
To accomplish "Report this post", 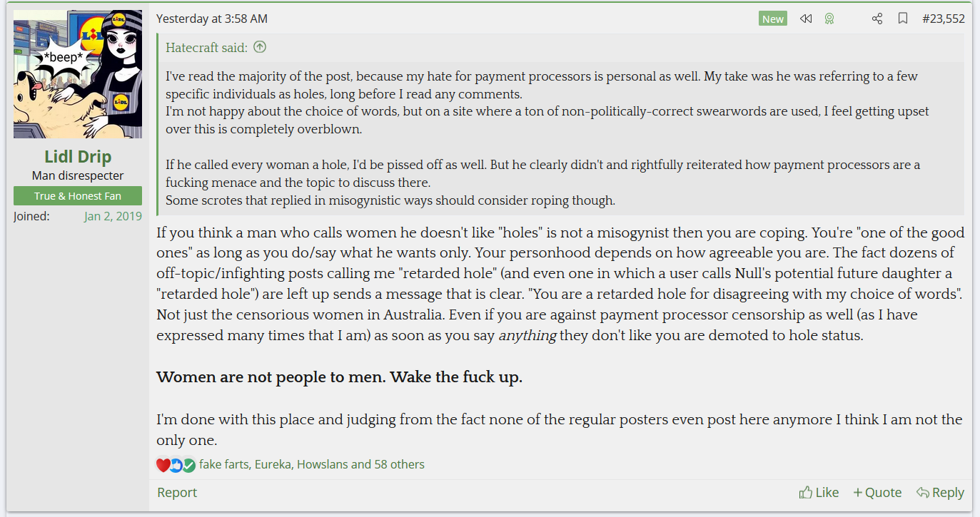I will pyautogui.click(x=177, y=493).
